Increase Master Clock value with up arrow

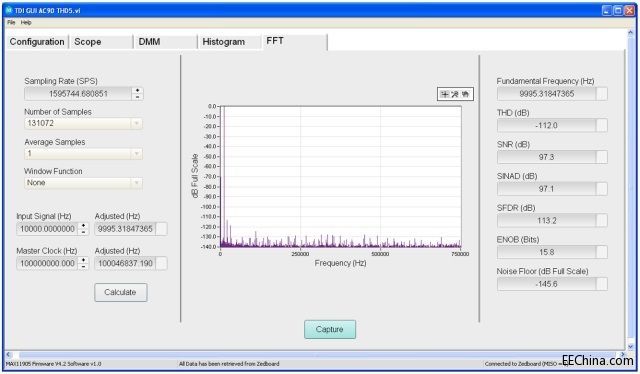tap(83, 260)
